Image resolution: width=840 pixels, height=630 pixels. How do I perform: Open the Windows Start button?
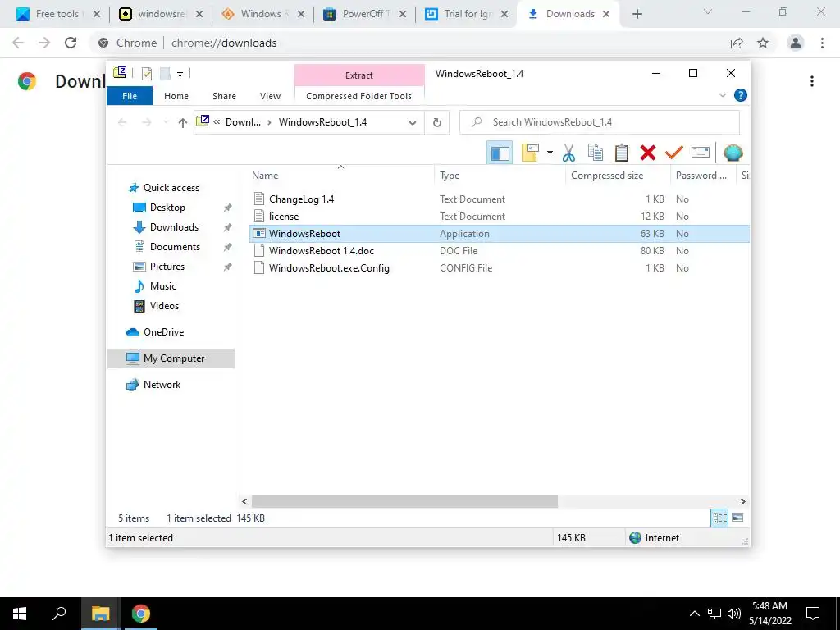coord(20,614)
